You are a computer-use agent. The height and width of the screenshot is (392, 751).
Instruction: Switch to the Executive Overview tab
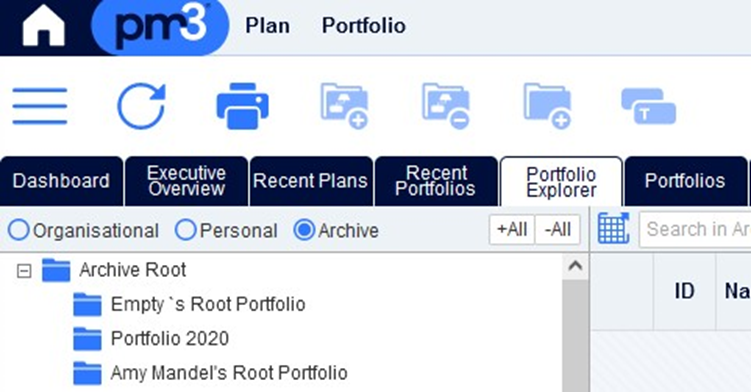[x=186, y=181]
